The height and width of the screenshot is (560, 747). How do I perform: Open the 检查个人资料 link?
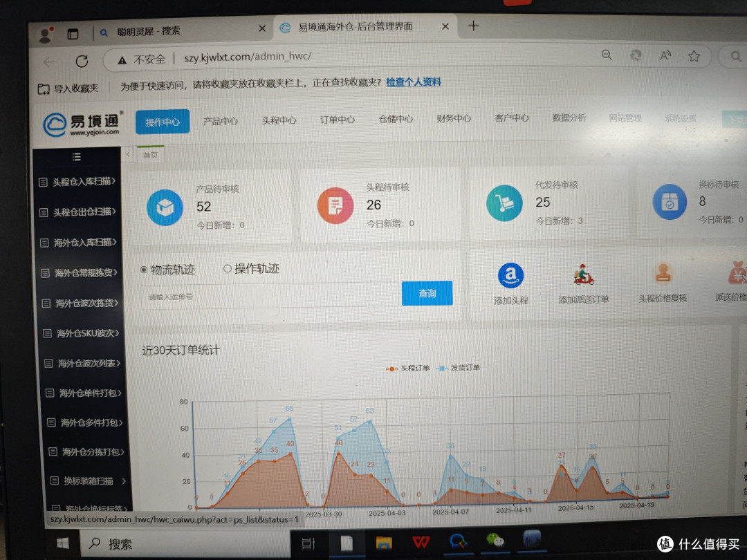(413, 82)
